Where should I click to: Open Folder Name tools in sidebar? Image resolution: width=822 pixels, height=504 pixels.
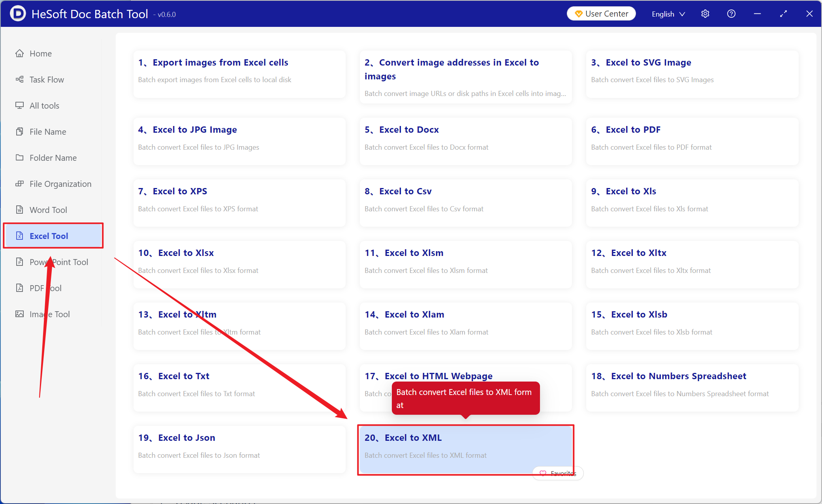tap(53, 158)
